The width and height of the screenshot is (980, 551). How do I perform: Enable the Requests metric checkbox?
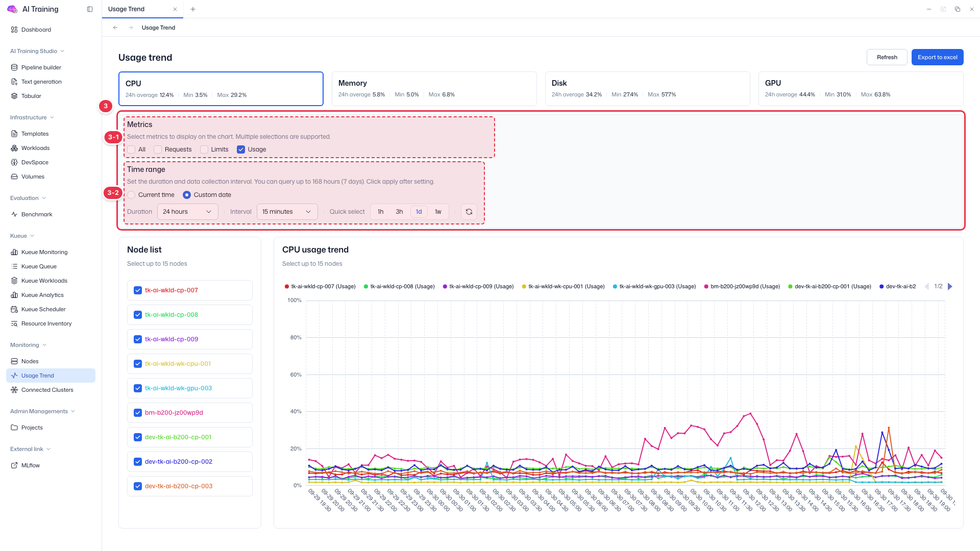click(x=158, y=149)
